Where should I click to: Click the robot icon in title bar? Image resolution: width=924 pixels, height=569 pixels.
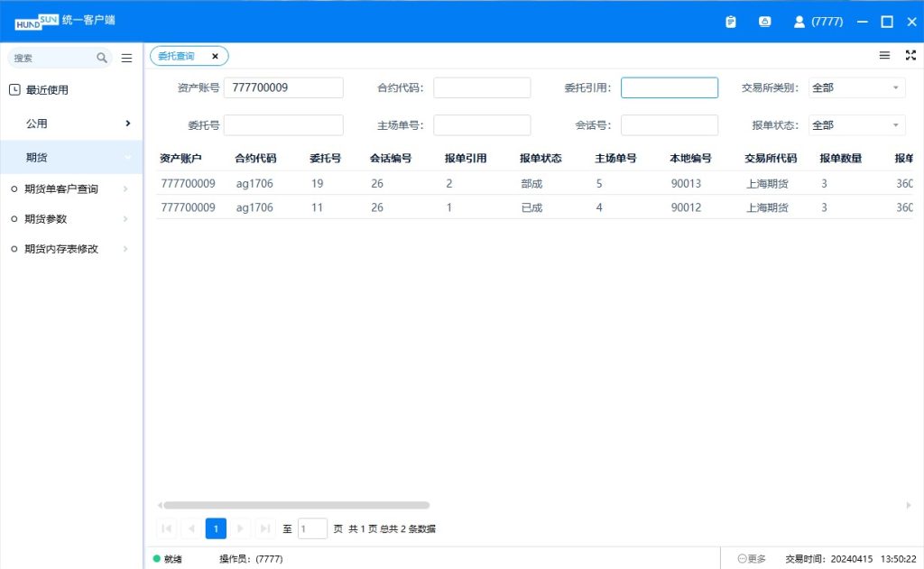coord(765,22)
